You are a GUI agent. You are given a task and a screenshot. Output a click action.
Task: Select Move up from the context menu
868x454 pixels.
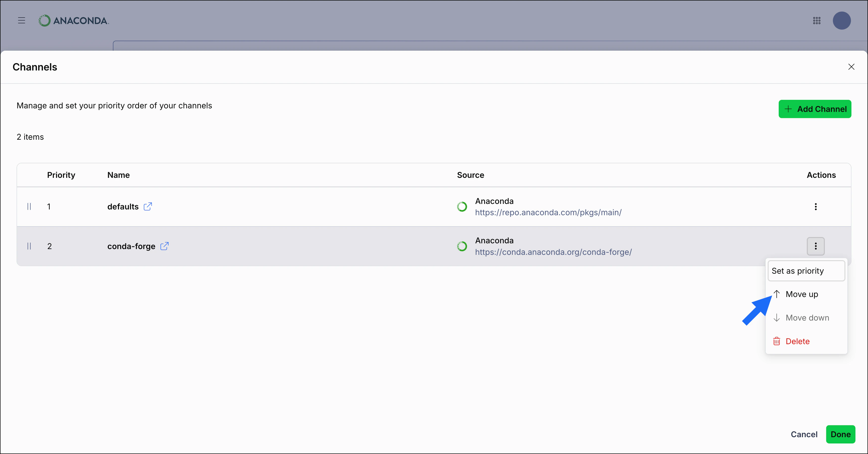(802, 294)
